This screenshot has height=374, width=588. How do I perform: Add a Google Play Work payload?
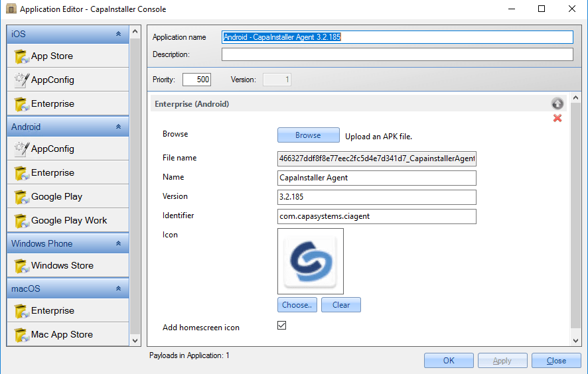click(68, 220)
